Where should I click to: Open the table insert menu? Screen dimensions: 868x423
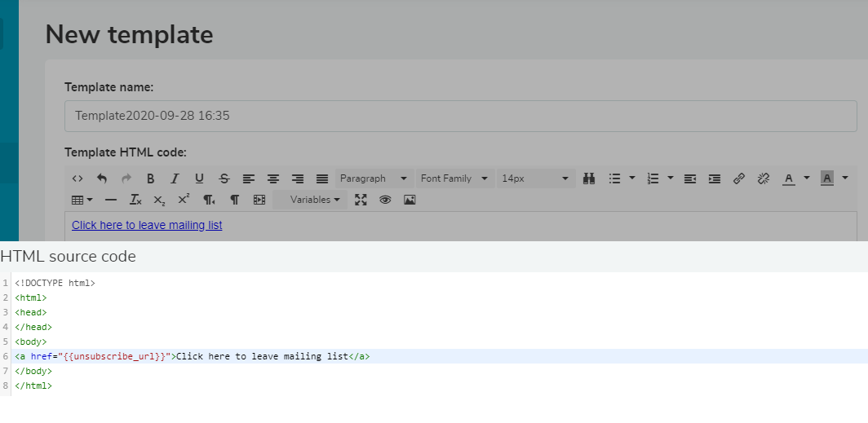(82, 200)
